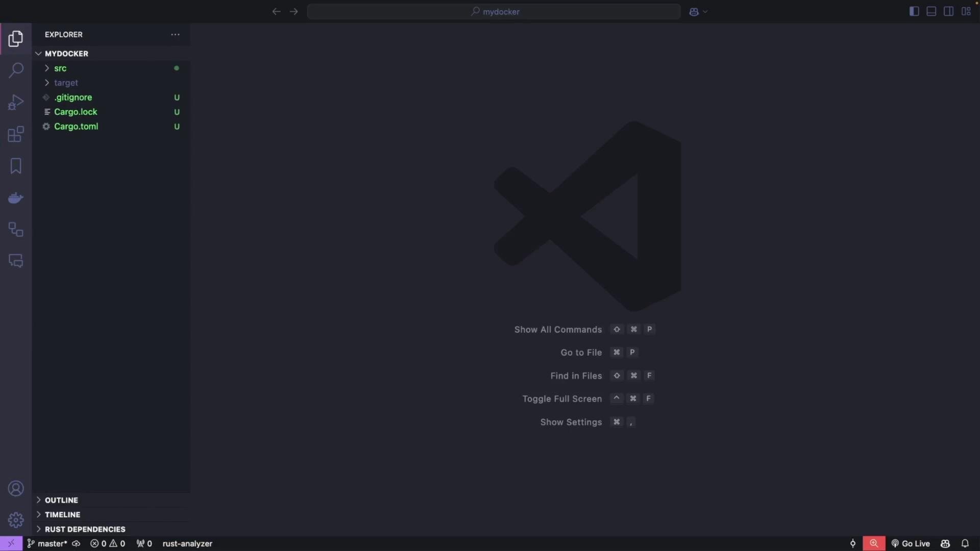Open the Cargo.lock file
The height and width of the screenshot is (551, 980).
click(111, 112)
